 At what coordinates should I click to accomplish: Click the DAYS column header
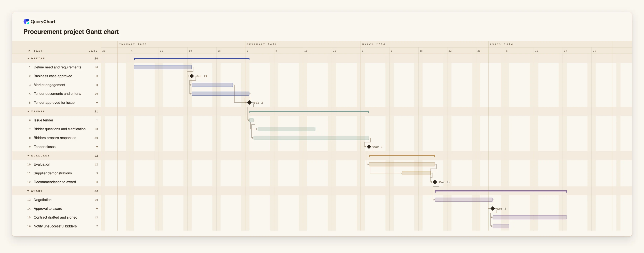click(x=93, y=51)
